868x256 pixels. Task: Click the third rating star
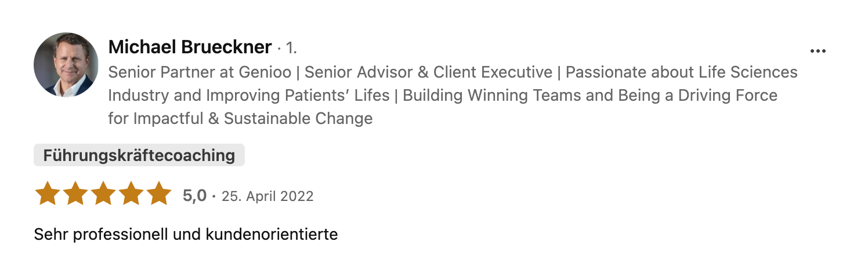point(103,194)
